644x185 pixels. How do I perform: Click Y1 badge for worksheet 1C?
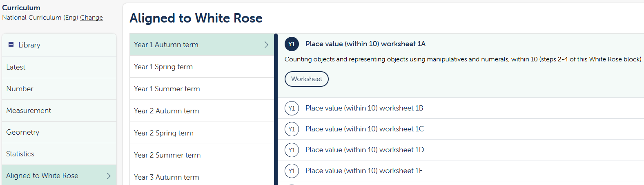pyautogui.click(x=292, y=129)
